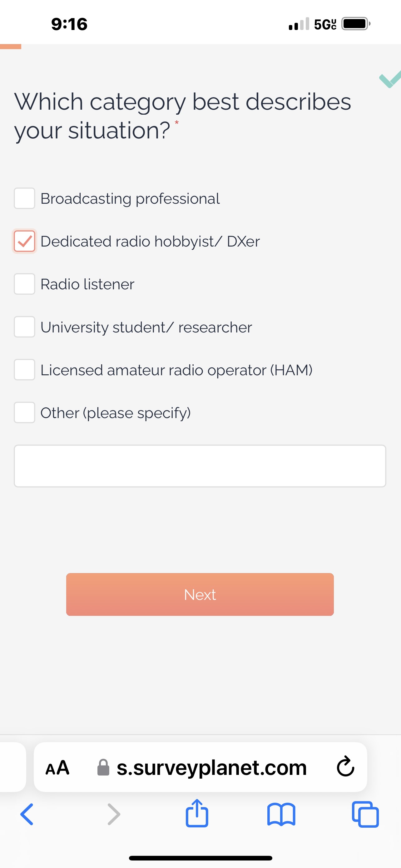
Task: Check Other (please specify) option
Action: coord(24,412)
